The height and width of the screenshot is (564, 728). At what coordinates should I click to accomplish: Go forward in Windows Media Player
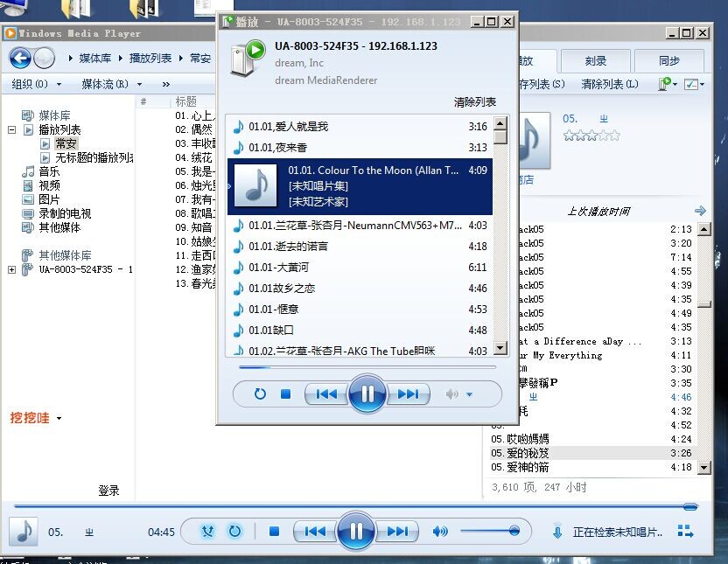[x=45, y=58]
